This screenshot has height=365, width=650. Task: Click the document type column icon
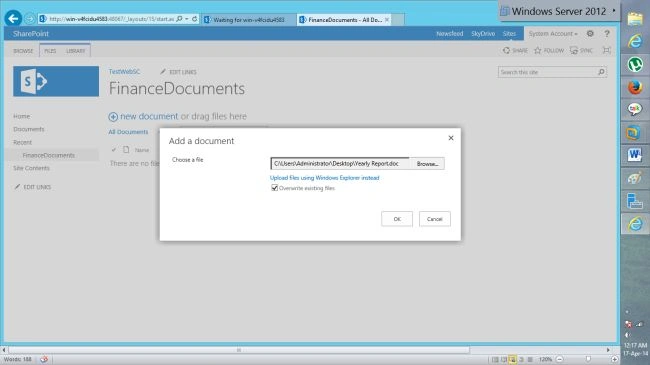[126, 149]
